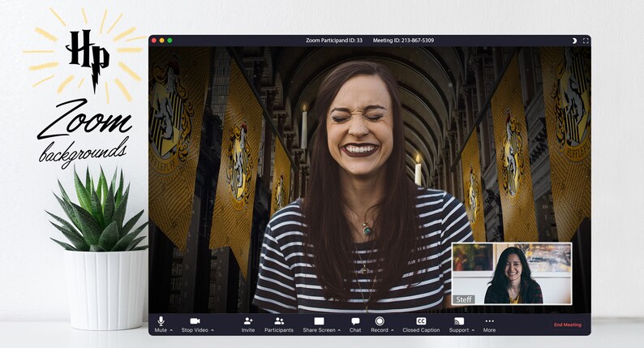This screenshot has height=348, width=644.
Task: Open the Participants panel
Action: (x=279, y=324)
